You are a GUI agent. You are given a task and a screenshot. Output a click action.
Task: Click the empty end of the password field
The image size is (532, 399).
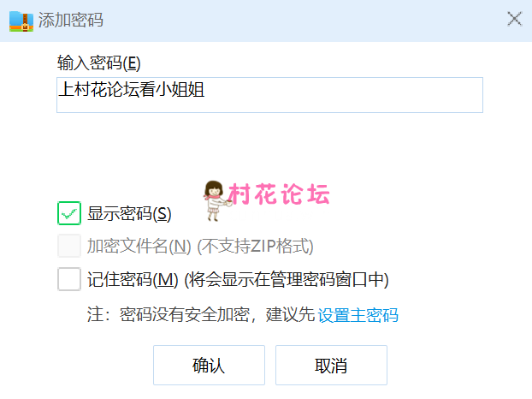(343, 95)
